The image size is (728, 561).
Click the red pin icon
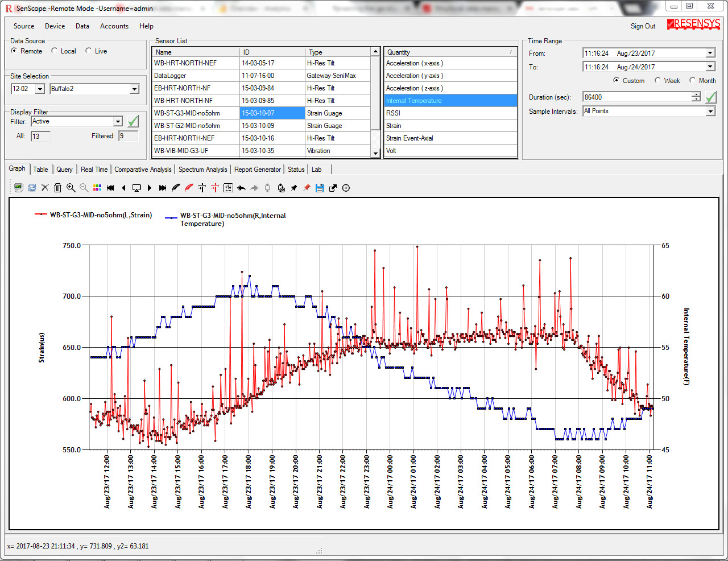point(307,188)
